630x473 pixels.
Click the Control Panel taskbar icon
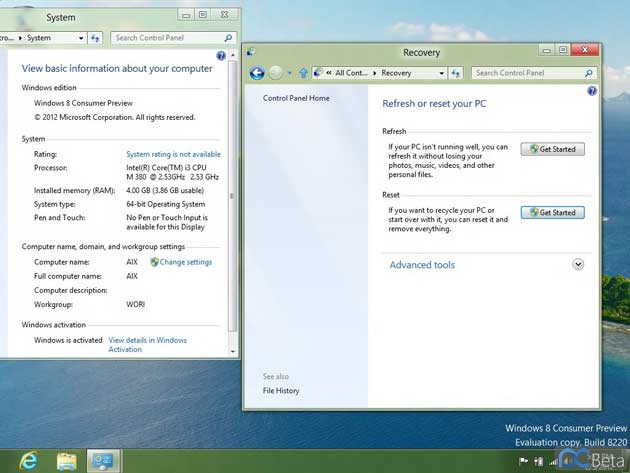(x=102, y=460)
